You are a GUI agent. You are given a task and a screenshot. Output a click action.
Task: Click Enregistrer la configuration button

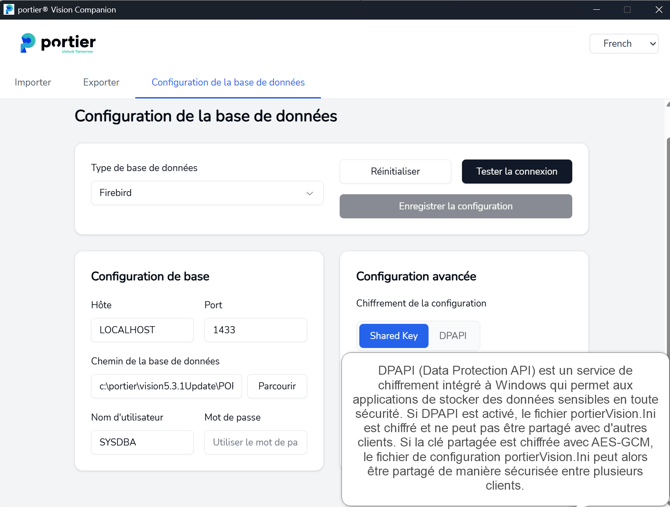(x=455, y=206)
